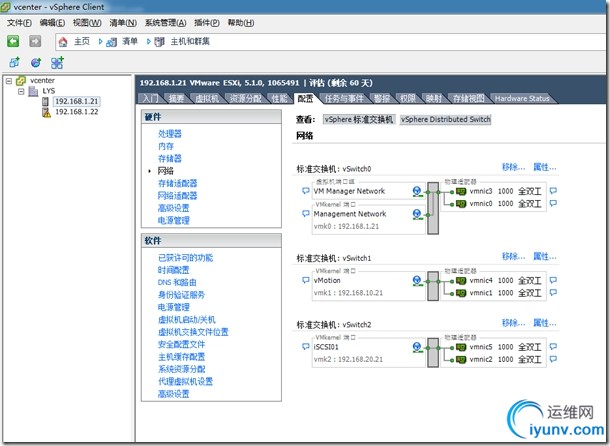Click the green adapter icon of vmnic3

coord(461,191)
